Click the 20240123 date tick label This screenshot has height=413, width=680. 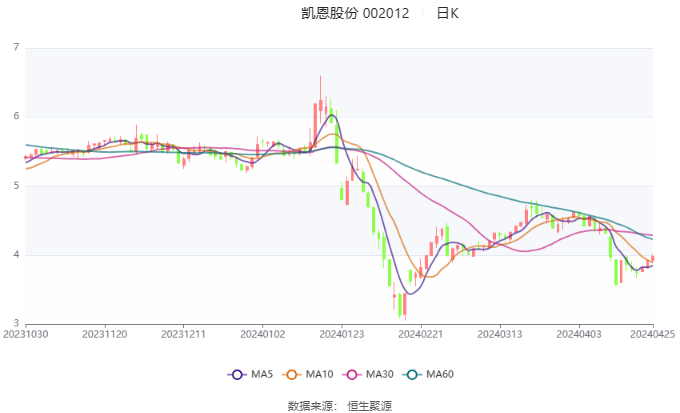tap(342, 334)
